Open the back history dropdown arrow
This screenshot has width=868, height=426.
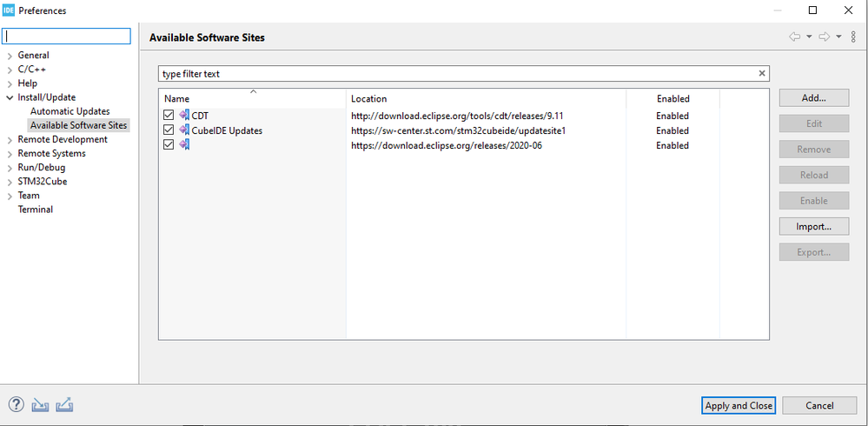point(809,37)
